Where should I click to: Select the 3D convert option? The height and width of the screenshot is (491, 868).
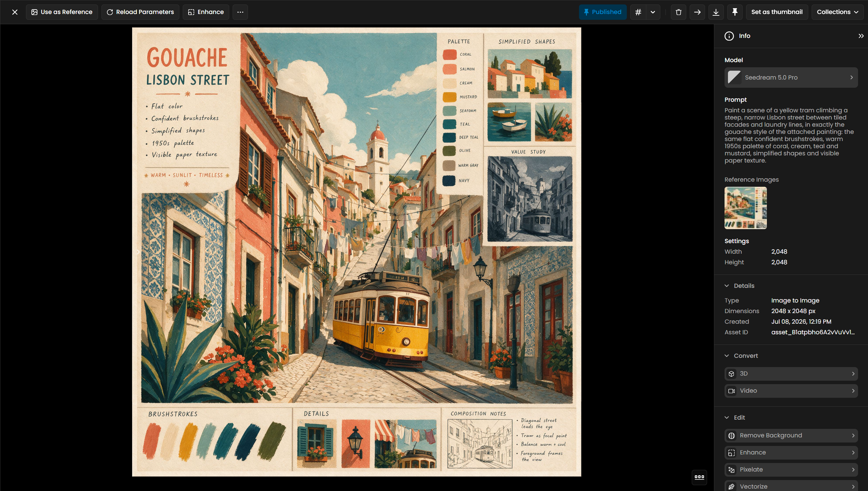point(791,374)
